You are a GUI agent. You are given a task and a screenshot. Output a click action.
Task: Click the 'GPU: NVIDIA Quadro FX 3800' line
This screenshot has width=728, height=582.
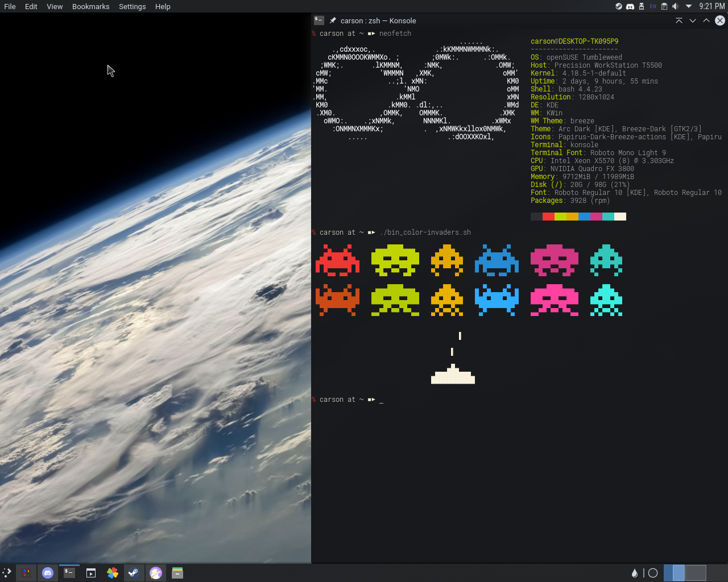(x=582, y=169)
